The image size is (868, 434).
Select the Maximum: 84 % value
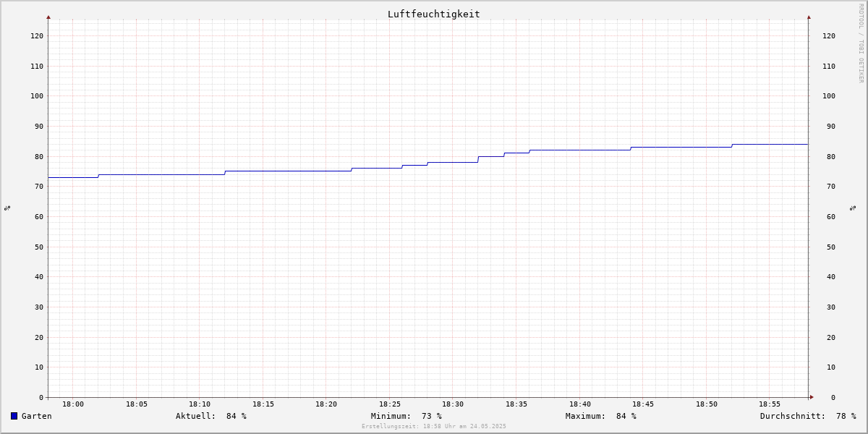point(601,416)
